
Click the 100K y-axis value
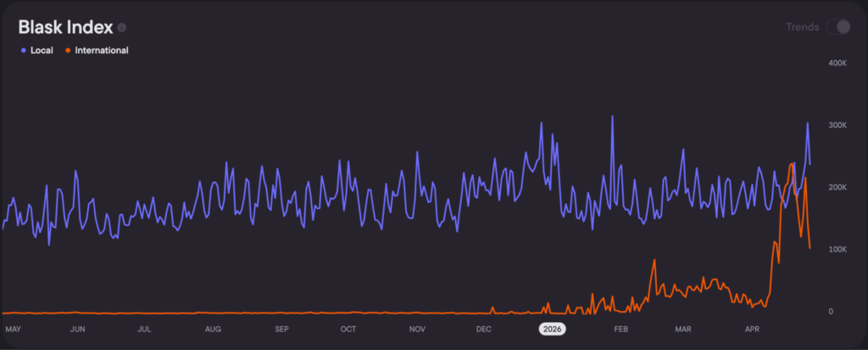(x=838, y=249)
